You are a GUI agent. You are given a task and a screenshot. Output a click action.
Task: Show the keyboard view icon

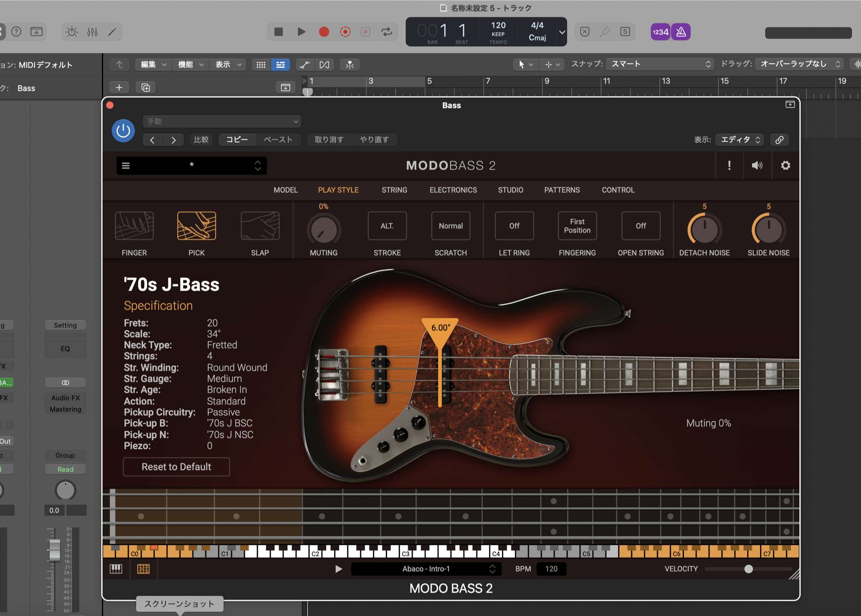tap(116, 569)
